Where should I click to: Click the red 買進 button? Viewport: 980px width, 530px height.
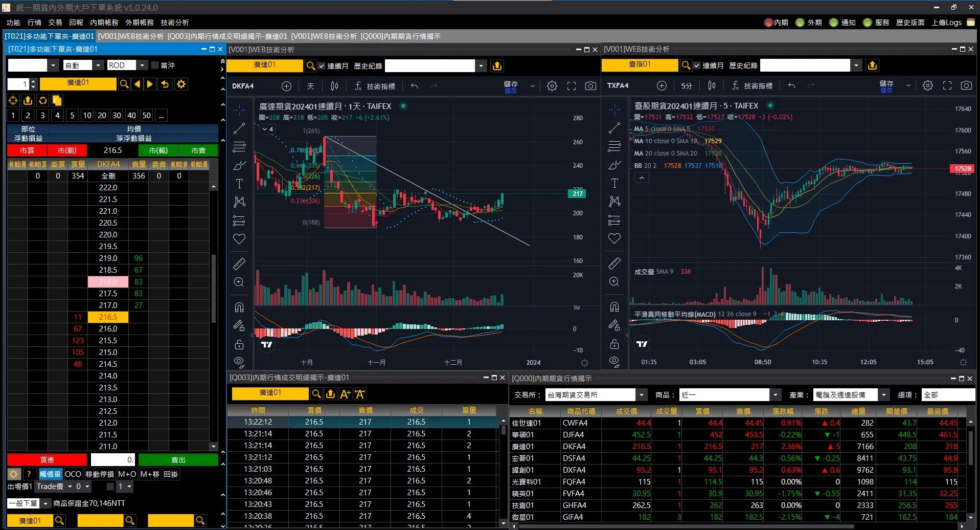[x=47, y=460]
